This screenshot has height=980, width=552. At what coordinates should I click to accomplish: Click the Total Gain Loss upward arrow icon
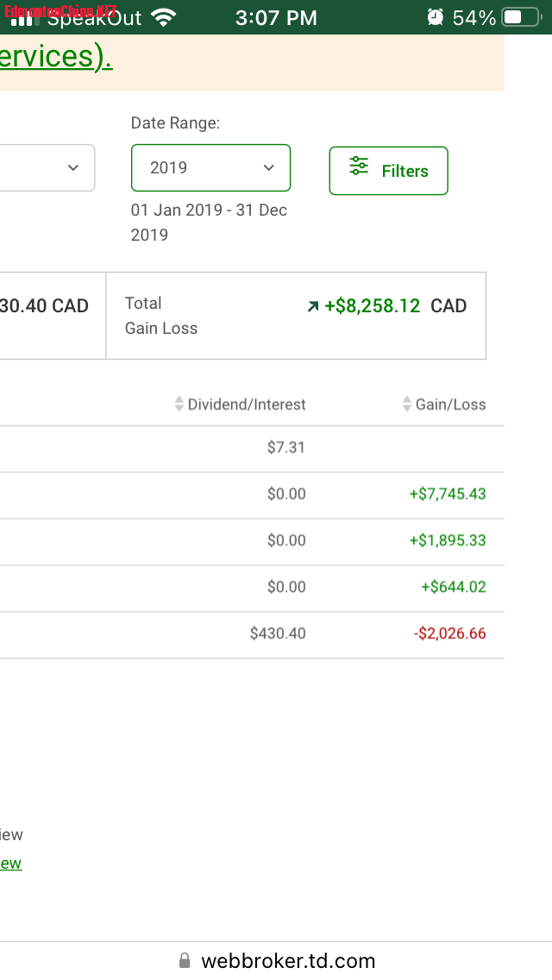click(313, 306)
